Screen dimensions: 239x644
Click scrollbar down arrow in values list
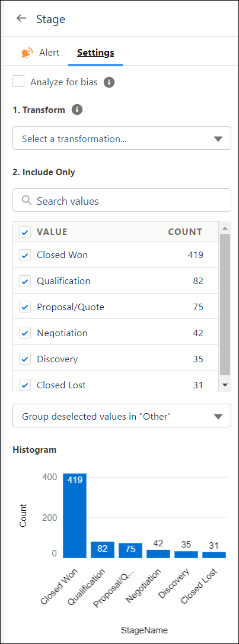pyautogui.click(x=225, y=385)
